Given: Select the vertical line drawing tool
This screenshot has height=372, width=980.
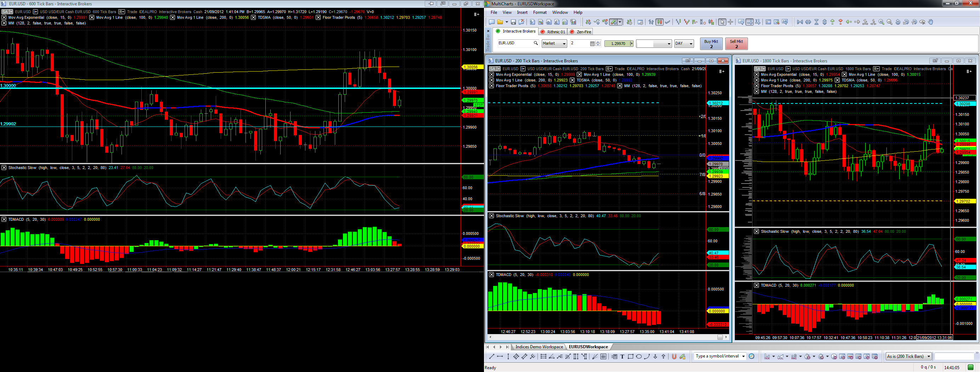Looking at the screenshot, I should tap(508, 356).
